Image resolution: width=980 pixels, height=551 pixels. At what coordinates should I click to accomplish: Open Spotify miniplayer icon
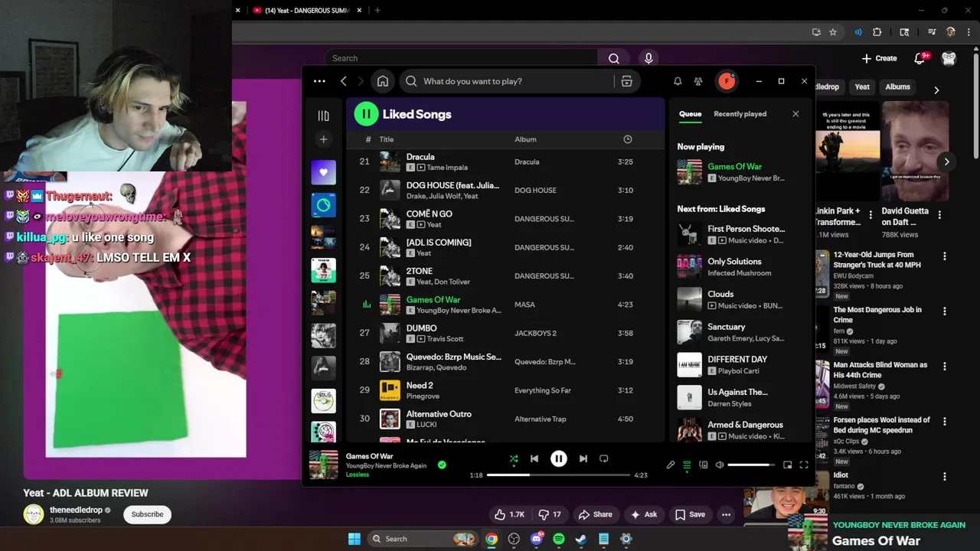[787, 465]
